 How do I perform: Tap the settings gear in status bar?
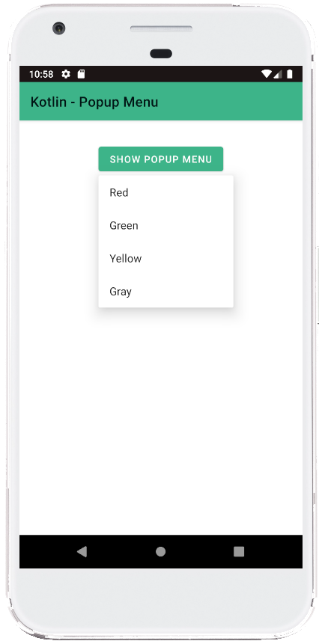(x=66, y=74)
